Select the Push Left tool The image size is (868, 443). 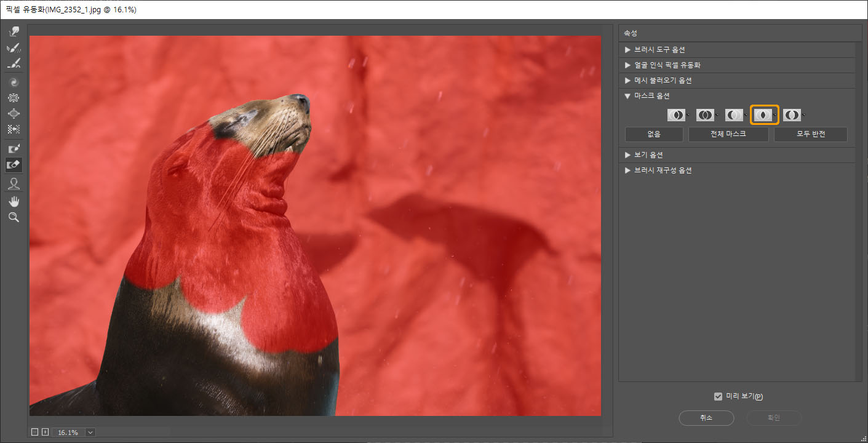coord(14,130)
